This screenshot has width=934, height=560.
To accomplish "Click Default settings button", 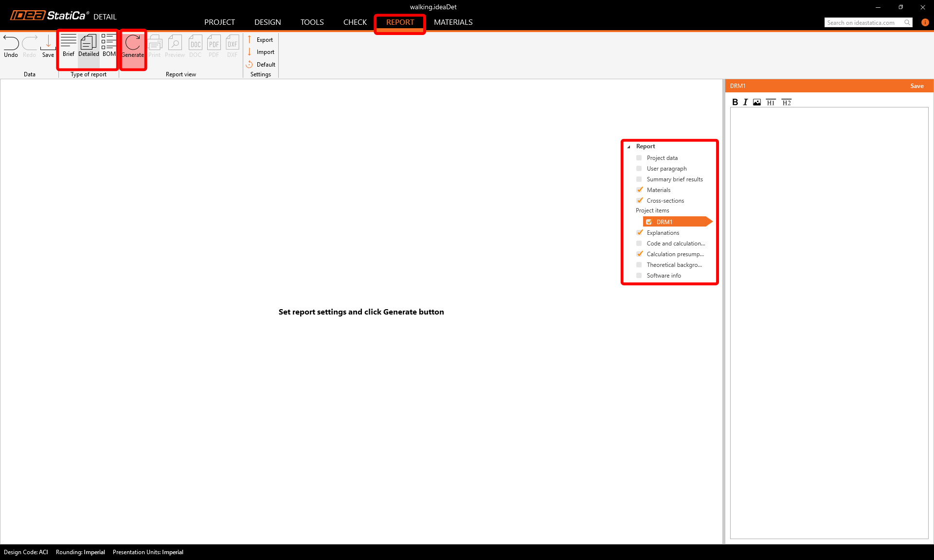I will (x=265, y=65).
